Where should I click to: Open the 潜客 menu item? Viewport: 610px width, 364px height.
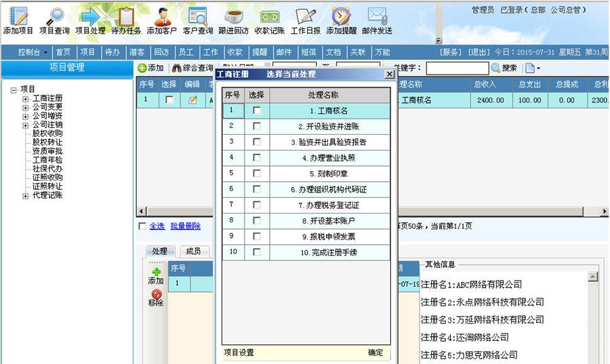coord(137,52)
